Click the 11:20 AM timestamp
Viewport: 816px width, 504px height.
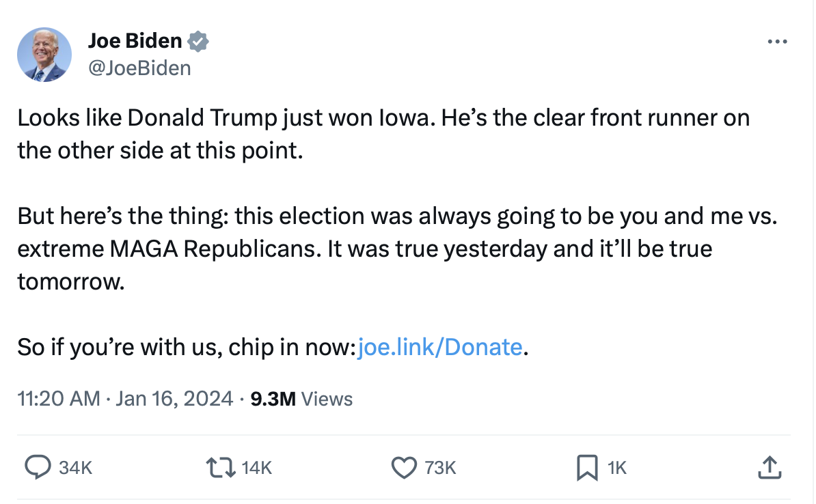pos(59,398)
